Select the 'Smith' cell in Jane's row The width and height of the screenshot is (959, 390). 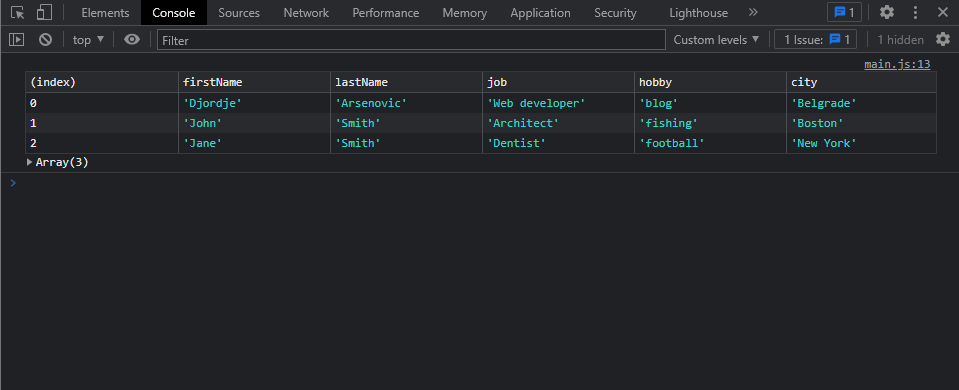(406, 143)
